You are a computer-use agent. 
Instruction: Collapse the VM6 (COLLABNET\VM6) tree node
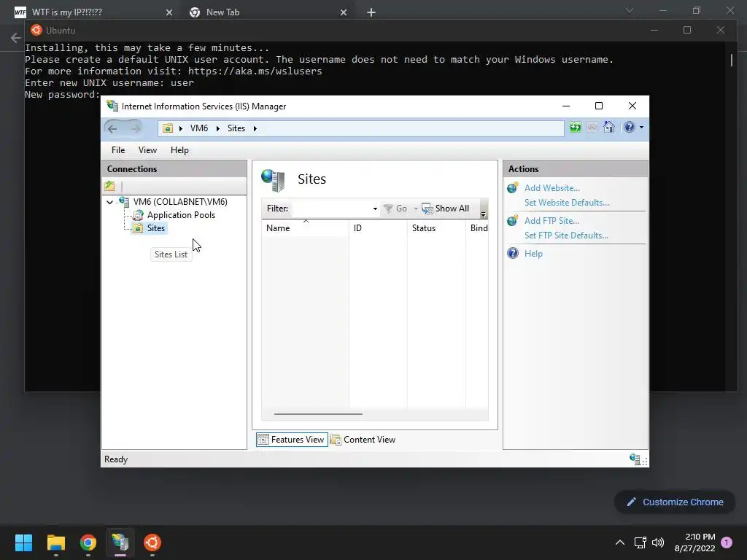pyautogui.click(x=109, y=202)
